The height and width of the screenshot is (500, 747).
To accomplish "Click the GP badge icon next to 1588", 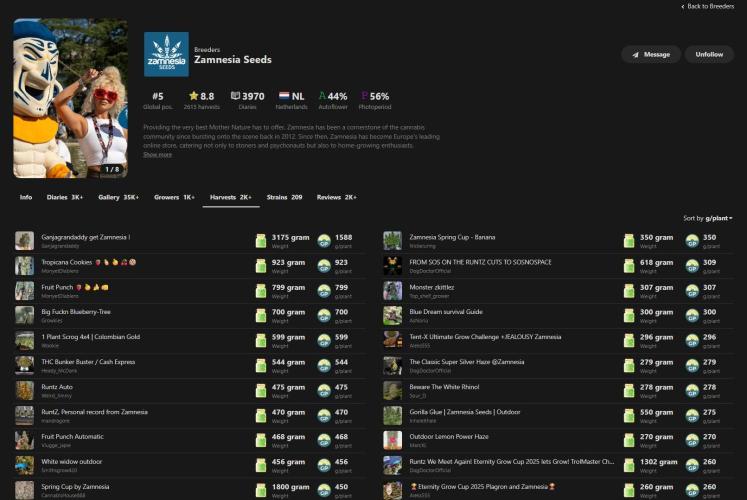I will coord(324,241).
